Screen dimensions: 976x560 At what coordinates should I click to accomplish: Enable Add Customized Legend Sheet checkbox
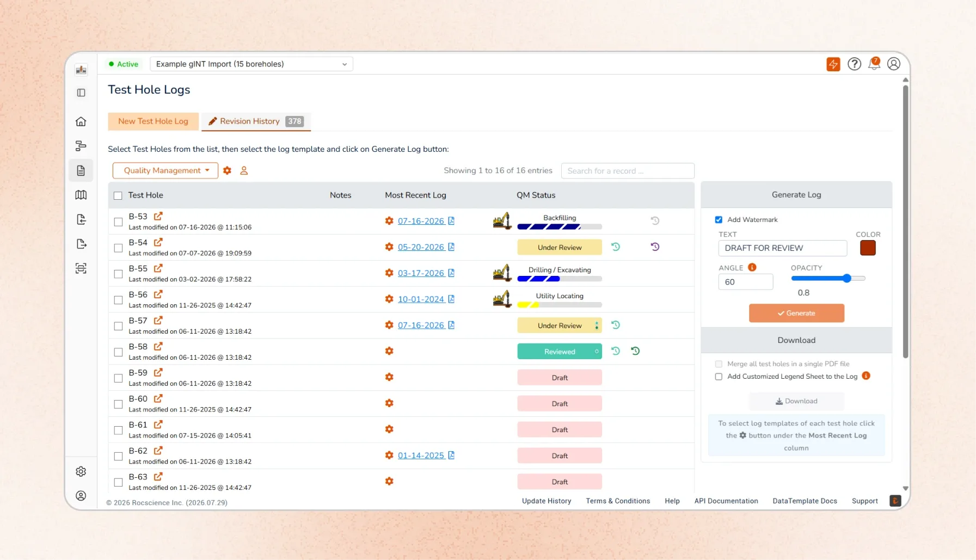pos(719,376)
